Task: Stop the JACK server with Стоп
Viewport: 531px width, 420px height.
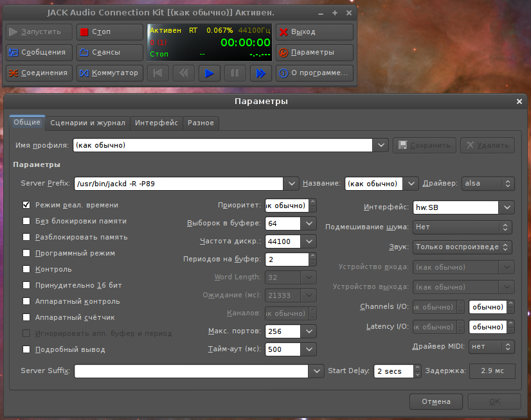Action: pos(109,32)
